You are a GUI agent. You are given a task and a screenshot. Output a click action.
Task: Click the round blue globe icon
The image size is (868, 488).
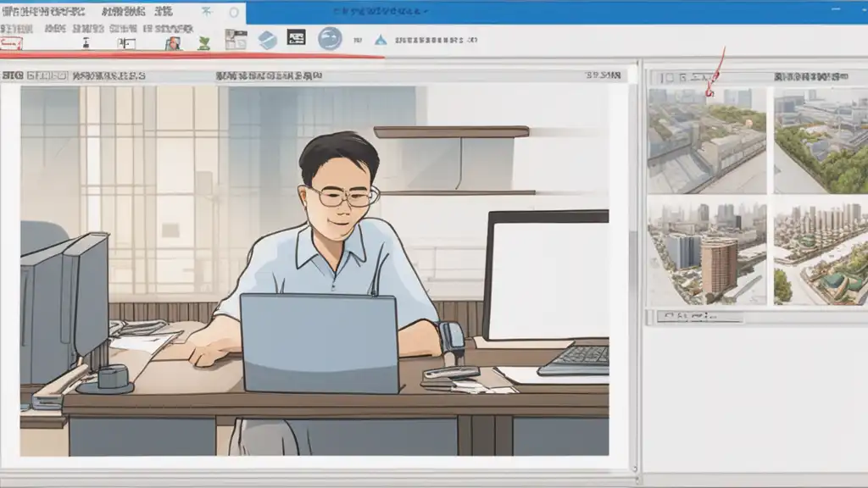coord(330,39)
